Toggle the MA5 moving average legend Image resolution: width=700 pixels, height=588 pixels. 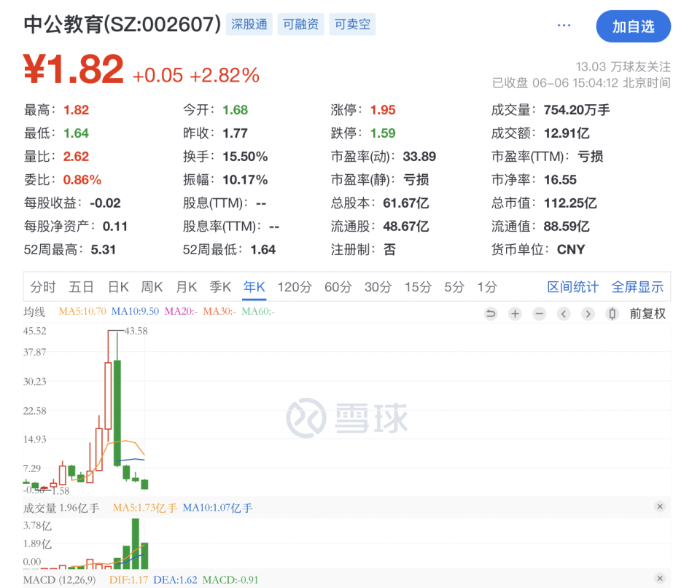point(82,312)
